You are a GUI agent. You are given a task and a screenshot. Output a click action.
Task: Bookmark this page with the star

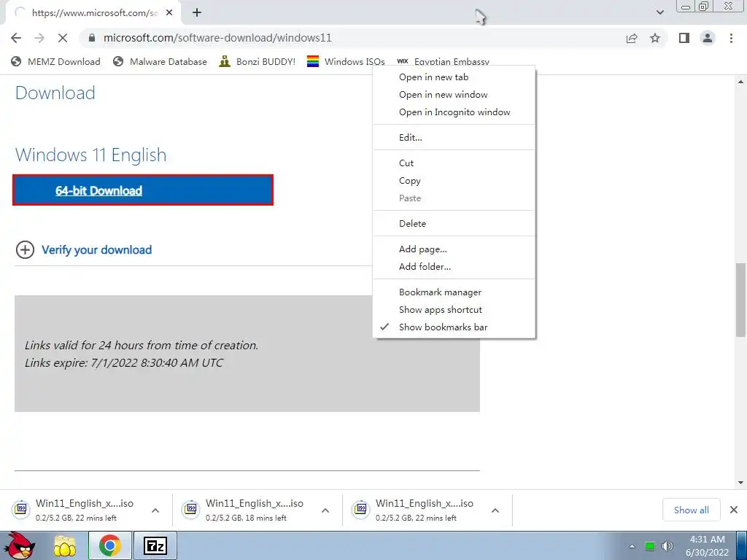pos(655,38)
